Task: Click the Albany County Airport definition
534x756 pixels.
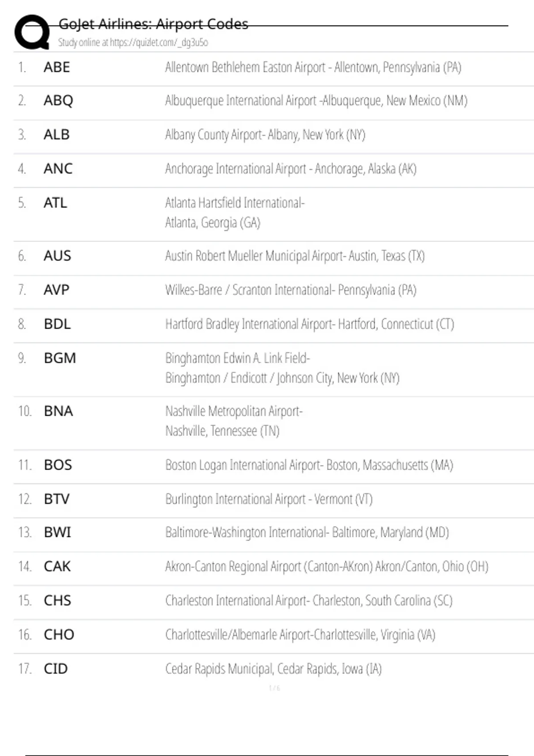Action: (x=265, y=134)
